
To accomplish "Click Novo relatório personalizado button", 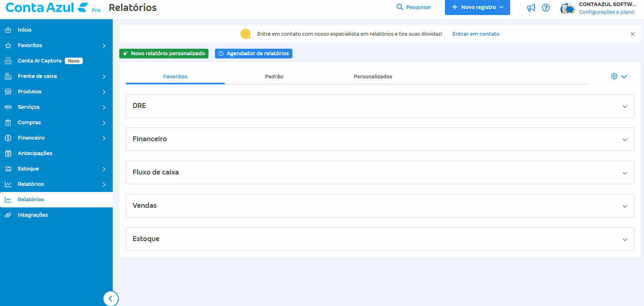I will point(164,54).
